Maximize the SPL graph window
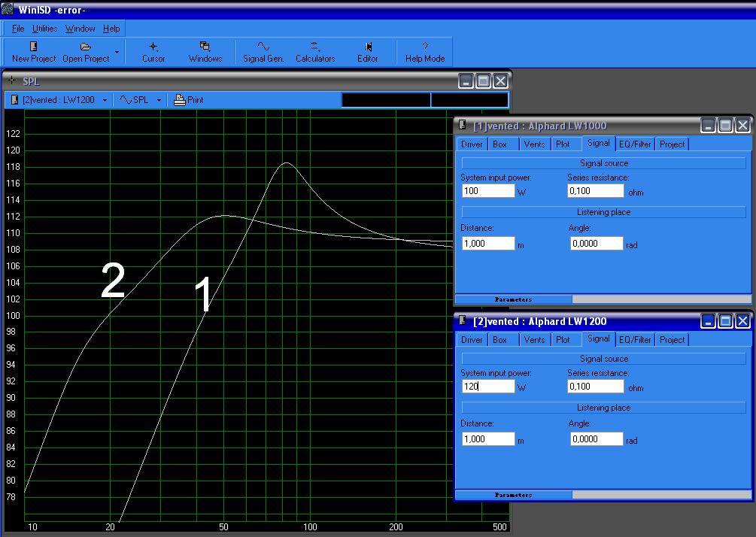 (x=483, y=80)
